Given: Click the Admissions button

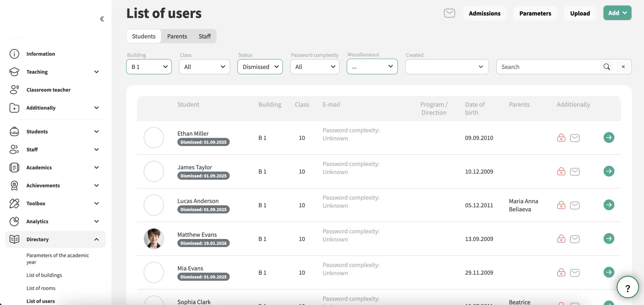Looking at the screenshot, I should pyautogui.click(x=485, y=13).
